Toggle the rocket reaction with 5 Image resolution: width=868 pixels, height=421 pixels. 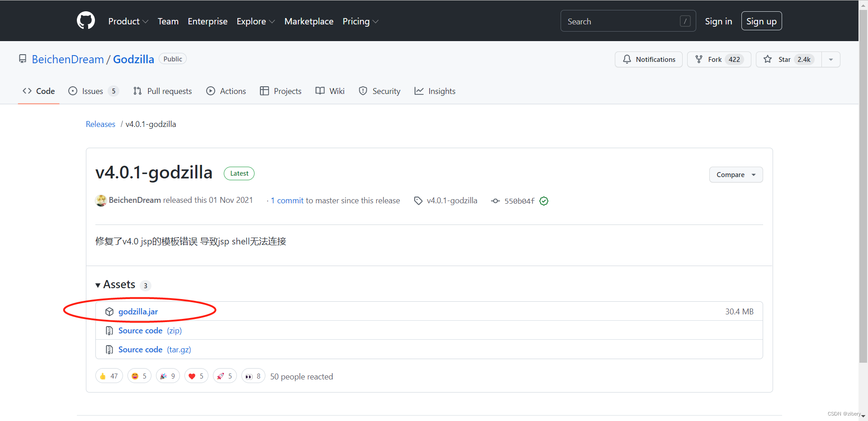pos(225,376)
